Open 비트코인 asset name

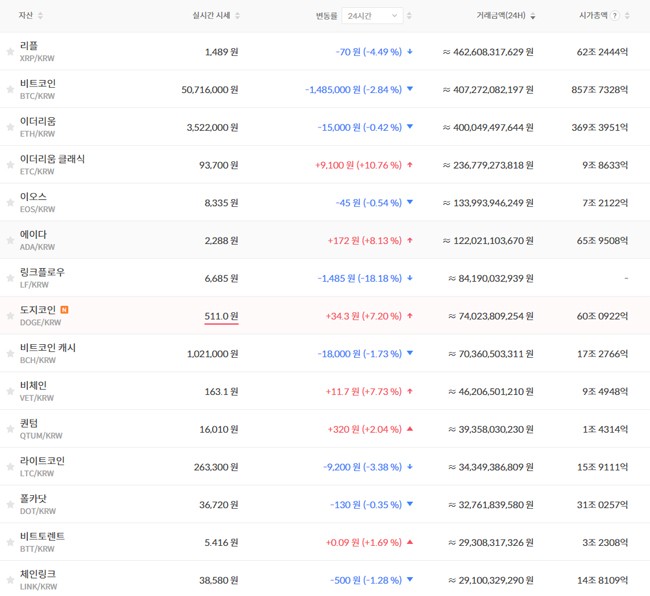point(38,83)
